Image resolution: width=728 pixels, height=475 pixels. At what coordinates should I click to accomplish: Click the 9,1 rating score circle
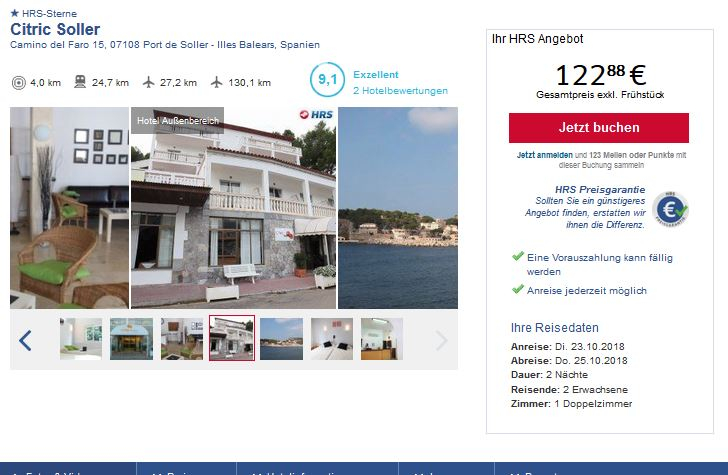[327, 80]
